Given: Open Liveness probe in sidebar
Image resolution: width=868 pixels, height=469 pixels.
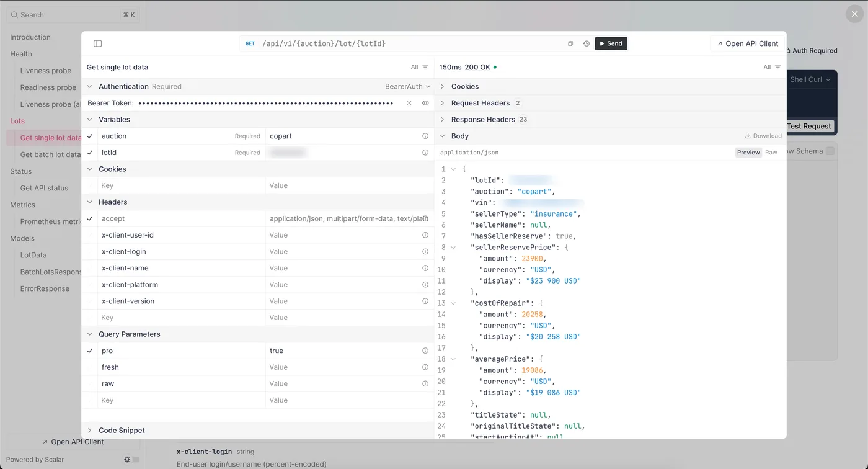Looking at the screenshot, I should [46, 71].
